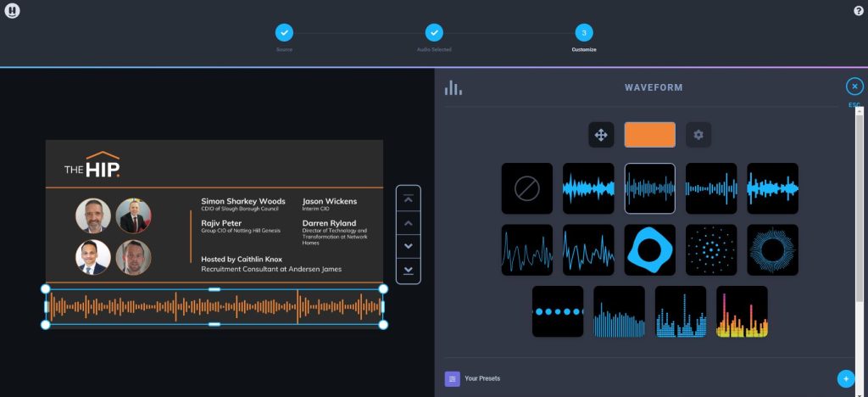868x397 pixels.
Task: Open the Your Presets section
Action: (x=481, y=378)
